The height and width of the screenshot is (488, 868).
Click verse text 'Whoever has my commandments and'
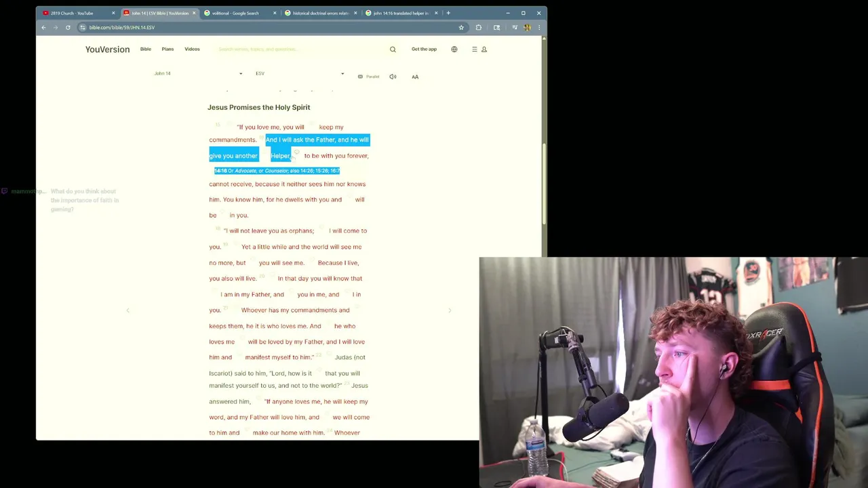click(x=295, y=310)
